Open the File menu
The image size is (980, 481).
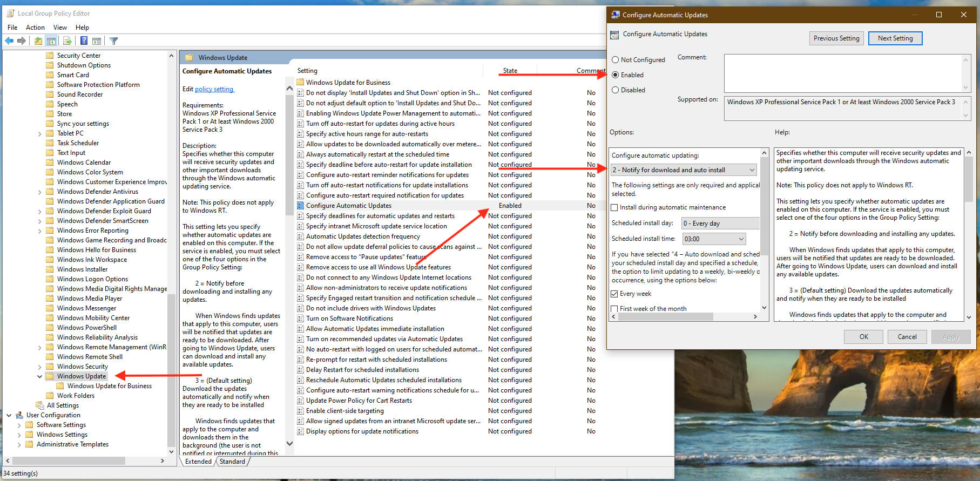pyautogui.click(x=12, y=28)
